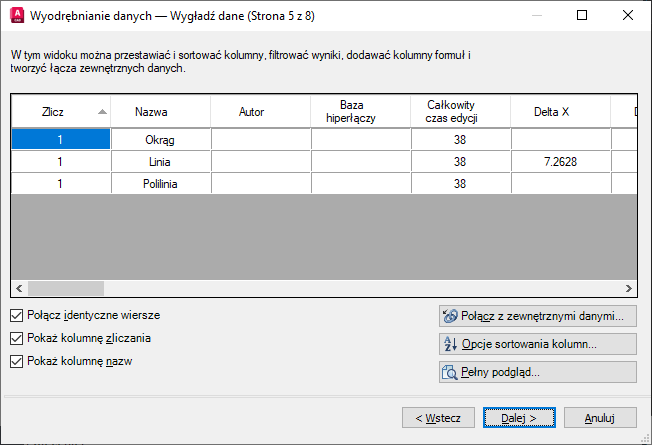The width and height of the screenshot is (652, 445).
Task: Click 'Całkowity czas edycji' column header
Action: (460, 112)
